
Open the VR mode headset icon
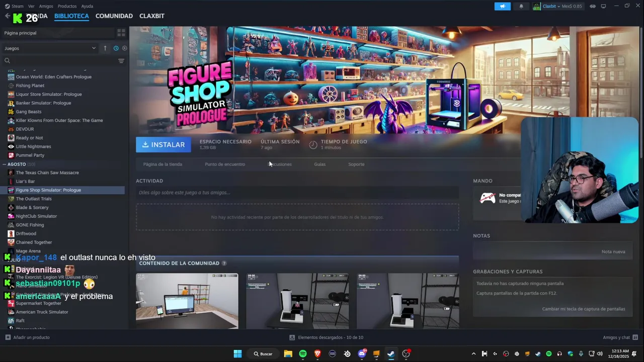pos(593,6)
